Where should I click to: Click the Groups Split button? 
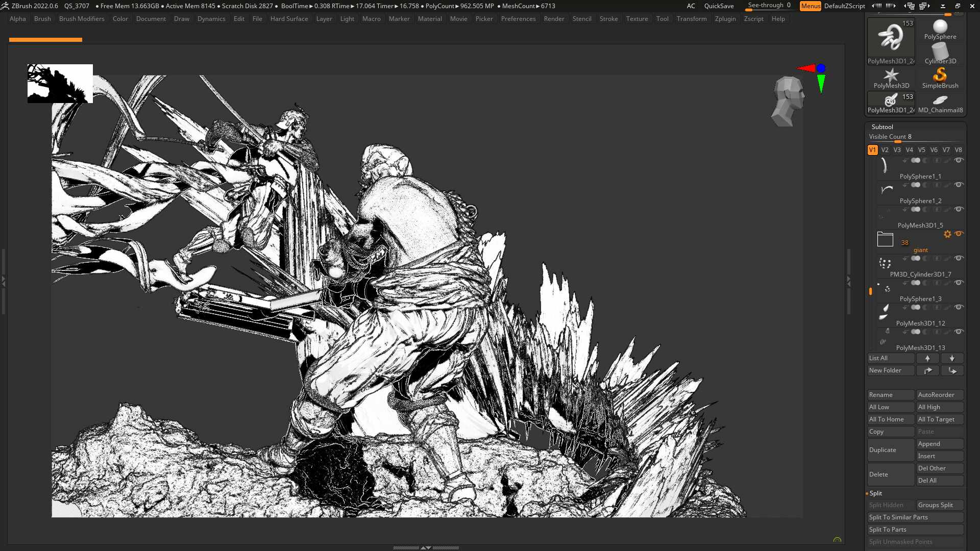click(x=940, y=505)
